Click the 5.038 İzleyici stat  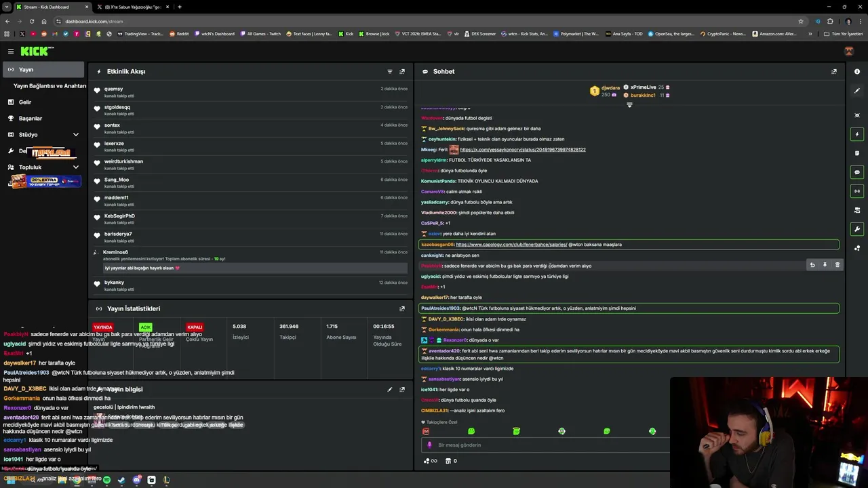click(240, 331)
